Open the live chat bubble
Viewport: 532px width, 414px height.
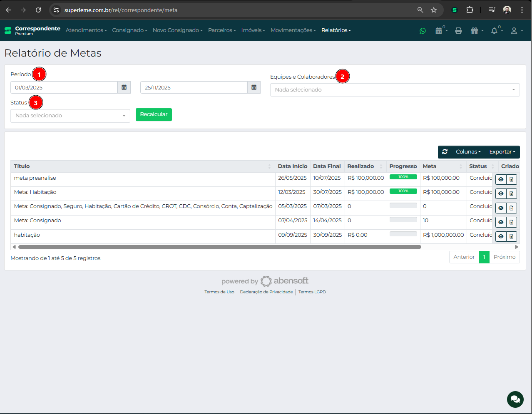pyautogui.click(x=515, y=399)
